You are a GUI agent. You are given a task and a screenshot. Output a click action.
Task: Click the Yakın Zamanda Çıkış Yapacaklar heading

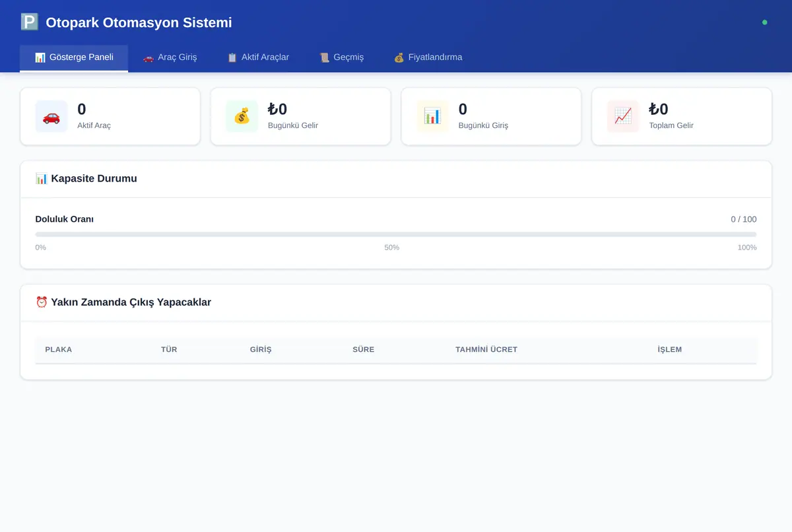coord(131,302)
